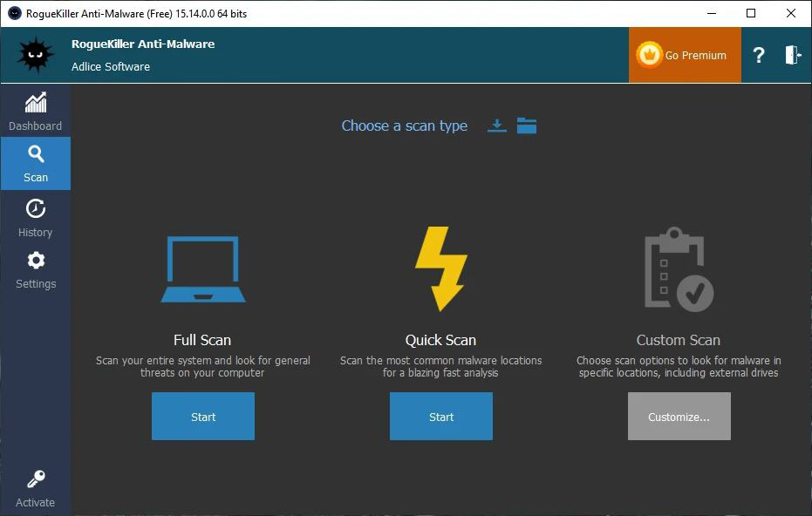Click the blue laptop Full Scan icon
The height and width of the screenshot is (516, 812).
click(x=203, y=269)
